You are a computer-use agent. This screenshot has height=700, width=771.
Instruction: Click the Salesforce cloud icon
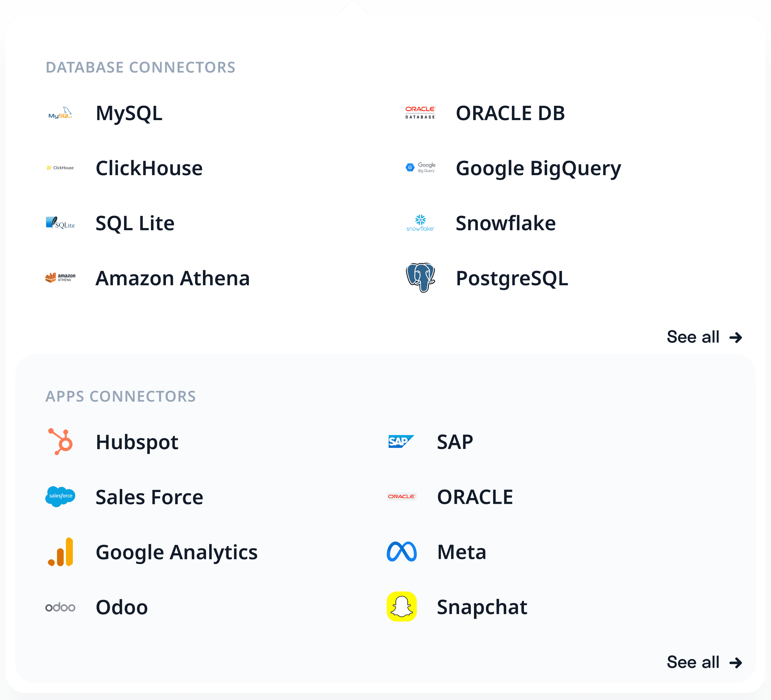point(60,496)
